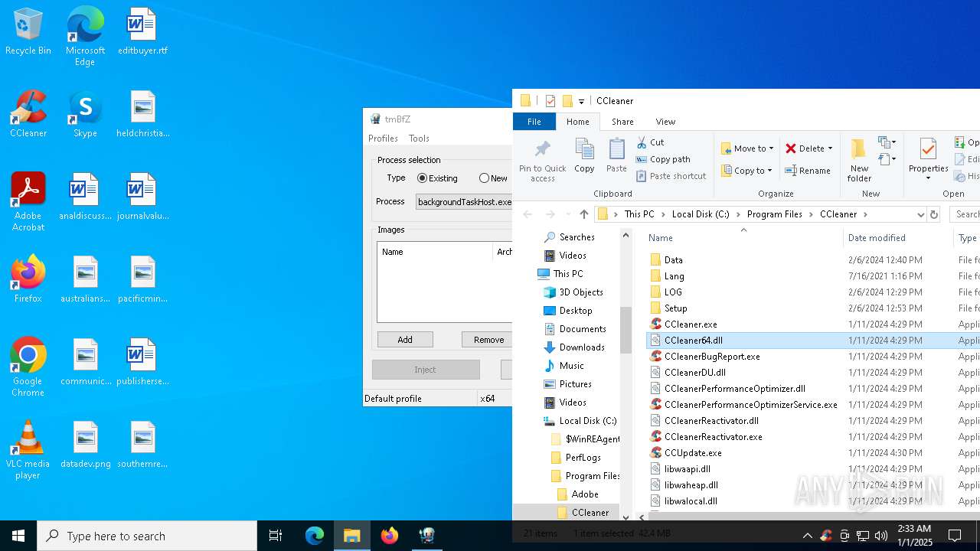Launch Microsoft Edge from desktop shortcut

point(85,37)
